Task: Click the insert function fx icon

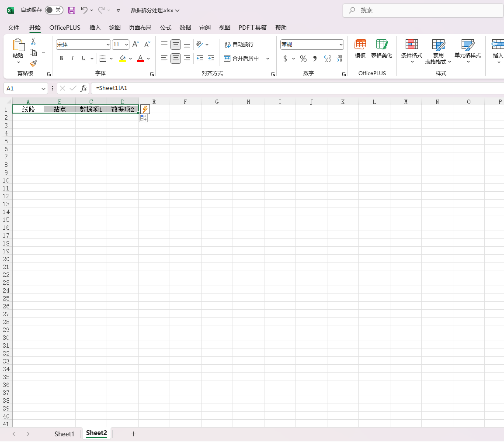Action: tap(83, 88)
